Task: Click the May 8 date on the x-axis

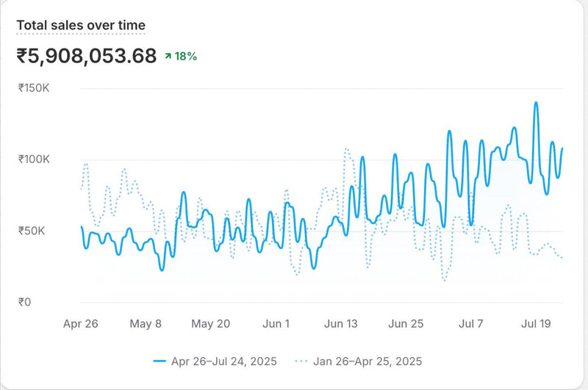Action: point(146,323)
